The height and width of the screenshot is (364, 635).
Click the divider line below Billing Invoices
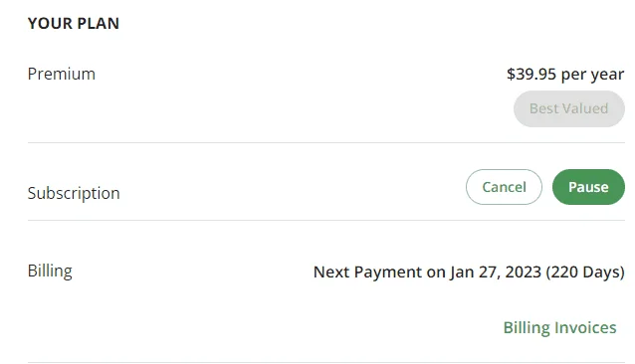pyautogui.click(x=326, y=362)
